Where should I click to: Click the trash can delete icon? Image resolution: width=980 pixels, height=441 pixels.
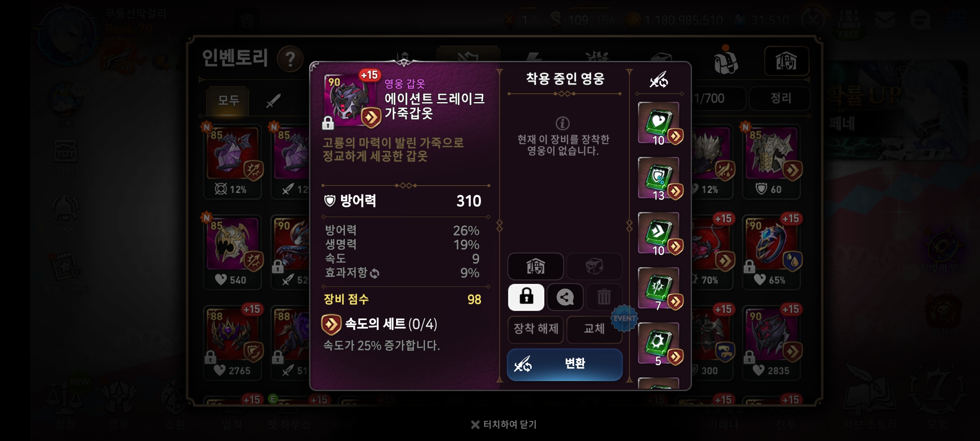[604, 297]
